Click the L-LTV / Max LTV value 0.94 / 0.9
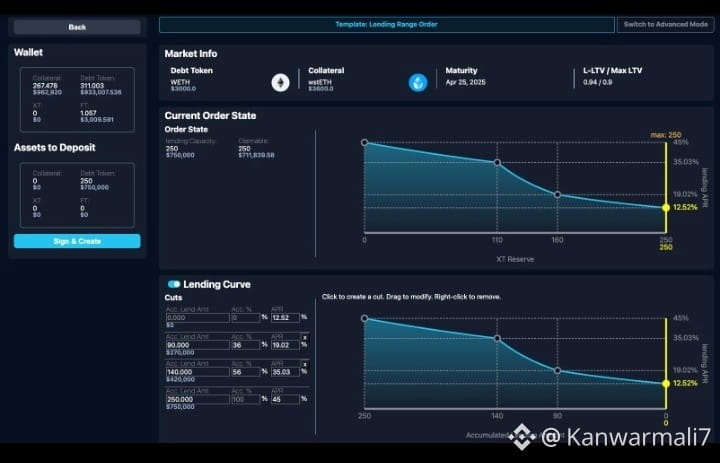The width and height of the screenshot is (720, 463). [x=597, y=82]
